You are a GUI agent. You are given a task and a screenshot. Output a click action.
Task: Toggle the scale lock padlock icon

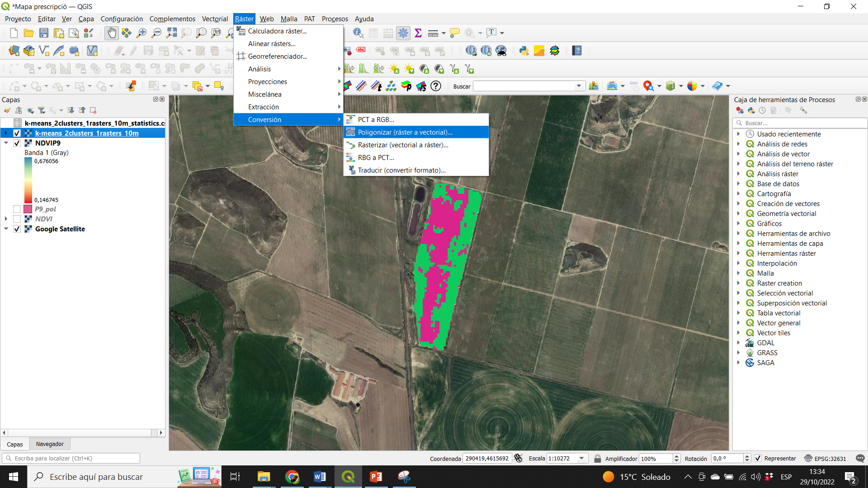click(x=597, y=458)
